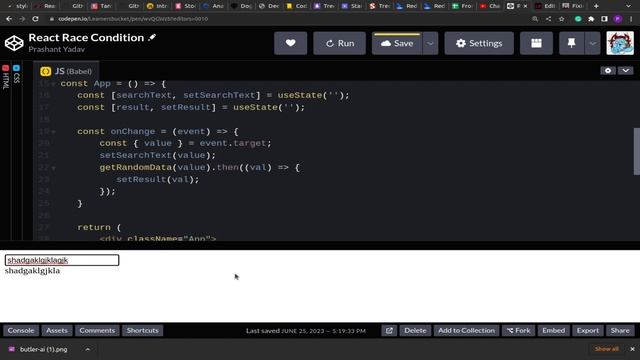Show keyboard Shortcuts
The image size is (640, 360).
click(142, 331)
